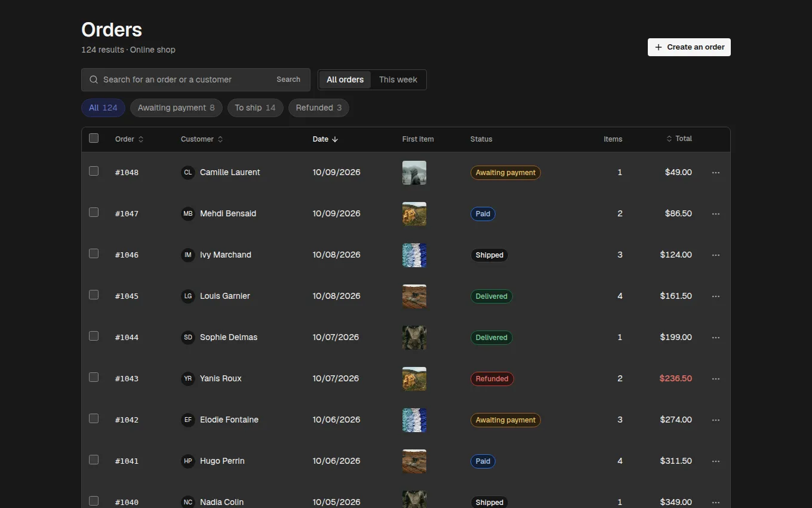Click the Refunded status badge on order #1043

pyautogui.click(x=492, y=379)
